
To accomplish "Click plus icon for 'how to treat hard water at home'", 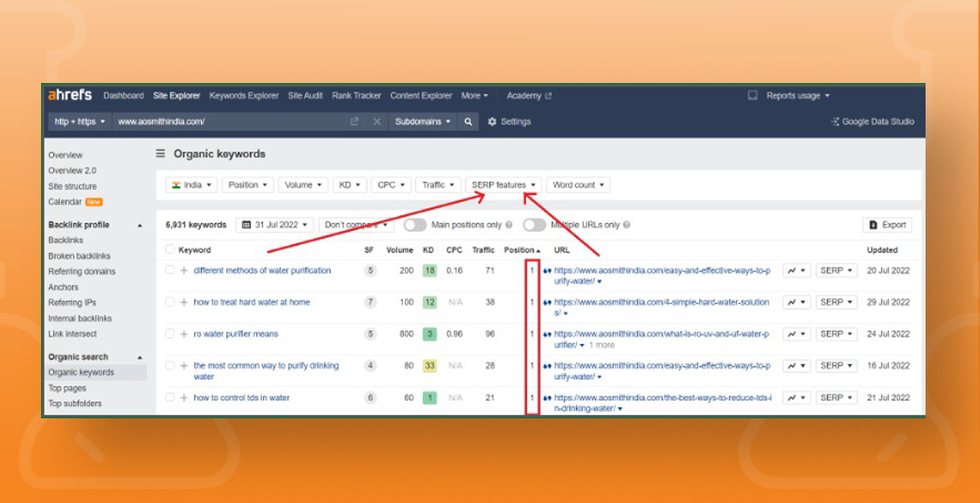I will 183,302.
